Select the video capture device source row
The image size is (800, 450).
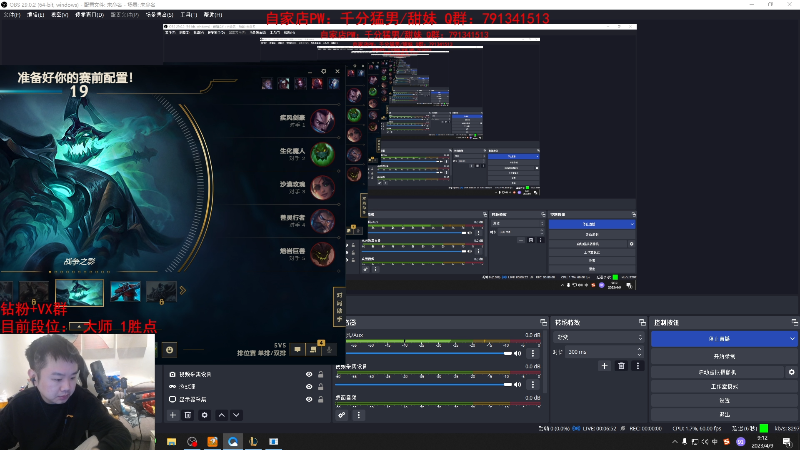(x=247, y=374)
